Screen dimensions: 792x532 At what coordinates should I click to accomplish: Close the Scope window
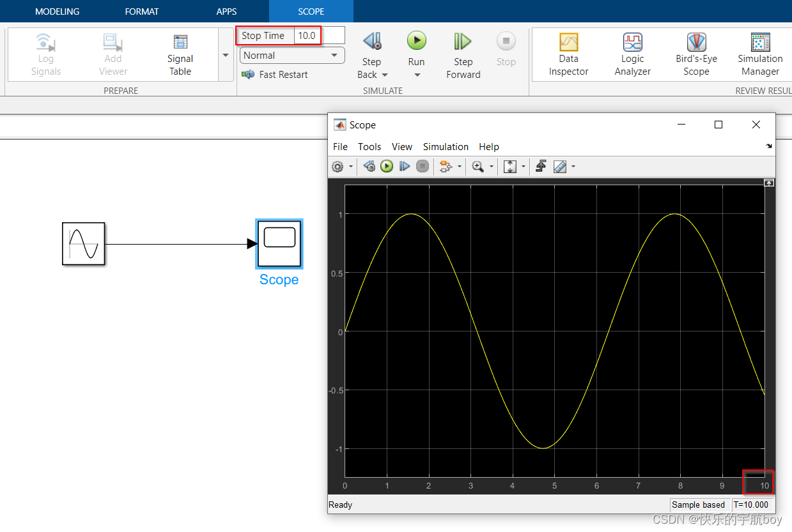pyautogui.click(x=756, y=125)
